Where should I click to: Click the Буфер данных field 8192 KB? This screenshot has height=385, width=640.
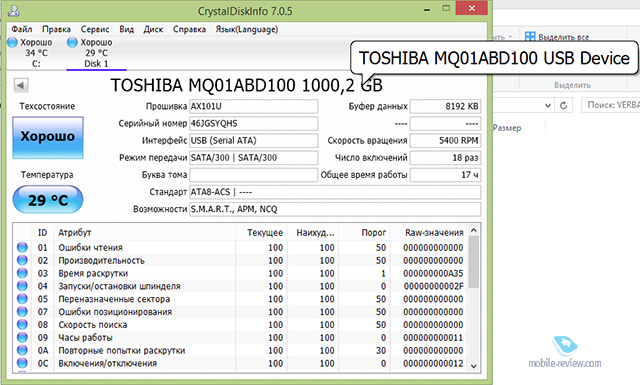pyautogui.click(x=445, y=107)
